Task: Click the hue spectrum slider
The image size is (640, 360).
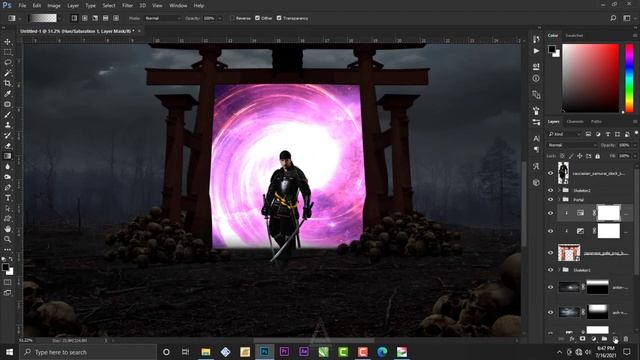Action: [629, 78]
